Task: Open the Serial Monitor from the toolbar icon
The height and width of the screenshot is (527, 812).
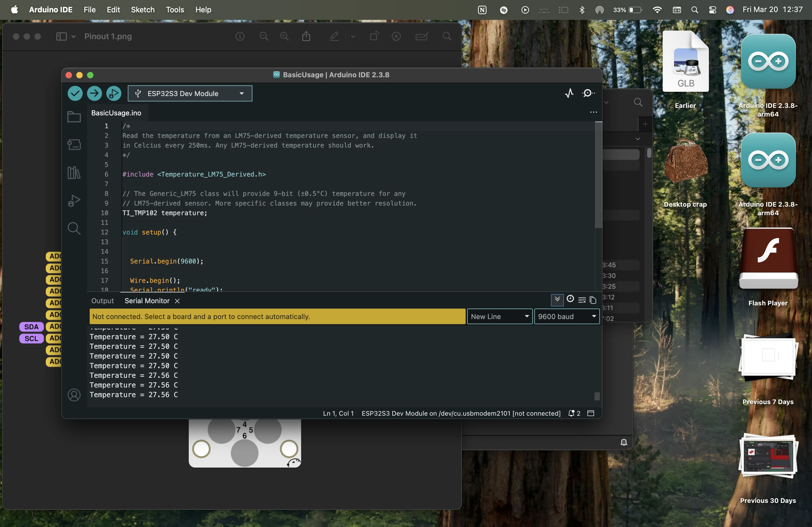Action: pos(588,93)
